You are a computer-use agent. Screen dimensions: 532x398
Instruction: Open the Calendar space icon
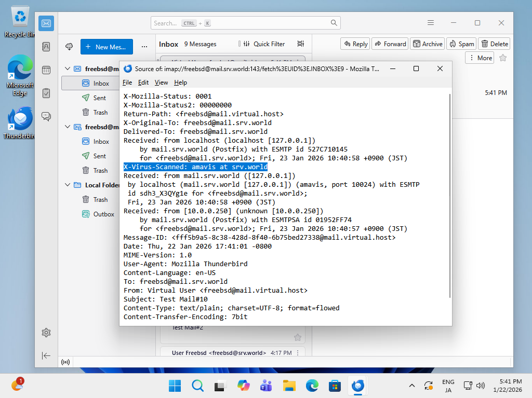click(x=46, y=70)
